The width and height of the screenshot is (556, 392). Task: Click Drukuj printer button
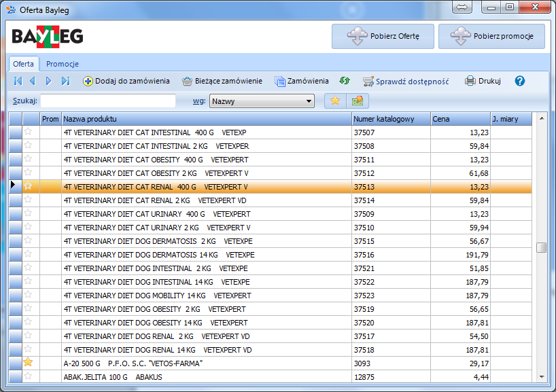click(483, 81)
